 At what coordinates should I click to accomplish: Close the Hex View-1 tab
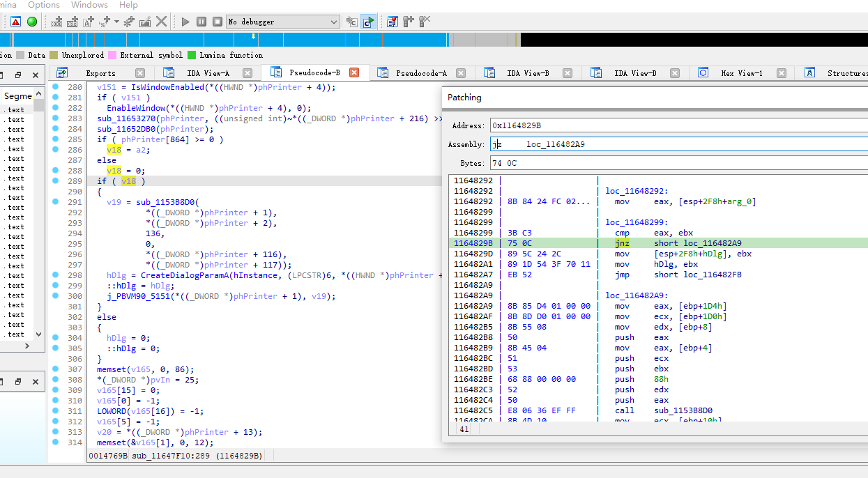(782, 73)
